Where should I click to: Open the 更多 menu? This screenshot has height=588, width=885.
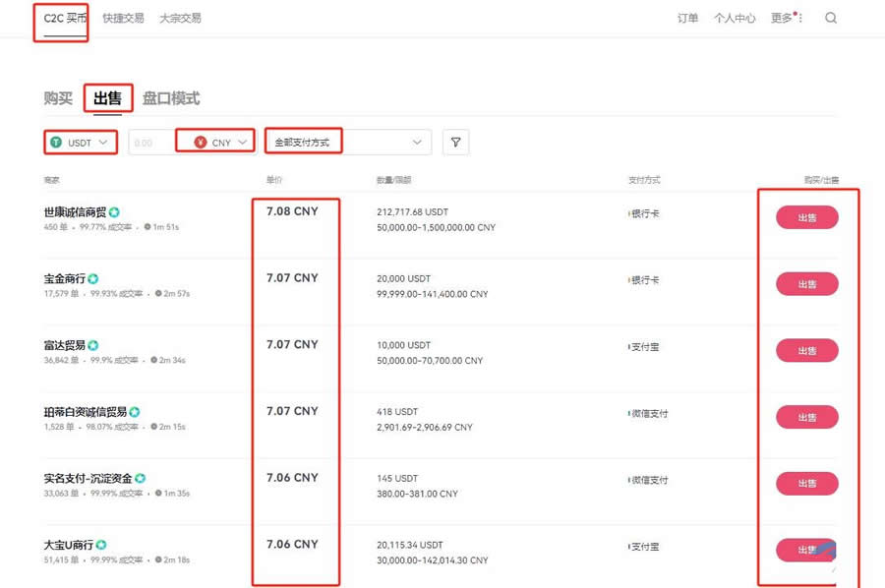[x=786, y=18]
